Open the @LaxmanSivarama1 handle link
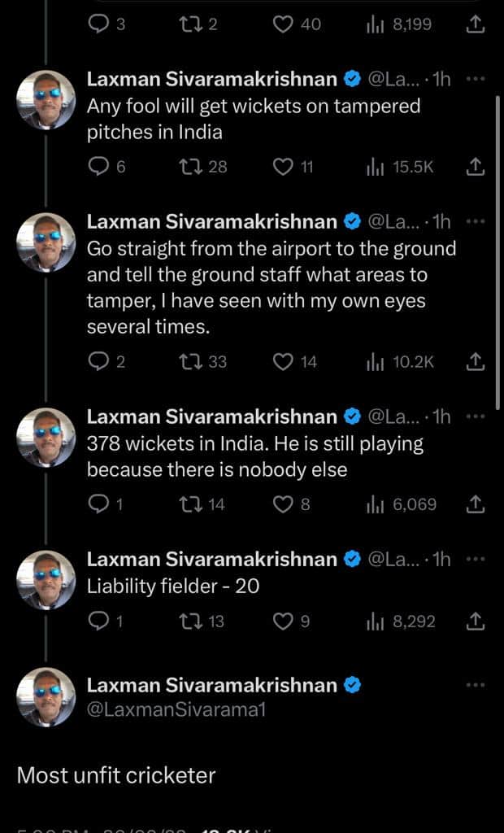Viewport: 504px width, 833px height. point(176,709)
